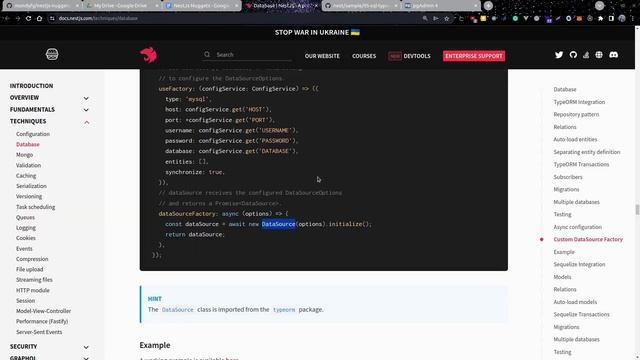
Task: Open the Mongo page in the sidebar
Action: (x=24, y=155)
